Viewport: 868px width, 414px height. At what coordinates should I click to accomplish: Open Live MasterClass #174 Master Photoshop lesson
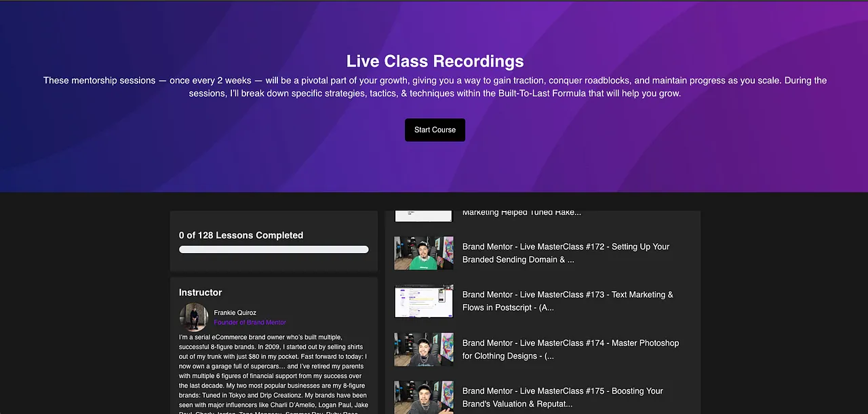[x=570, y=349]
